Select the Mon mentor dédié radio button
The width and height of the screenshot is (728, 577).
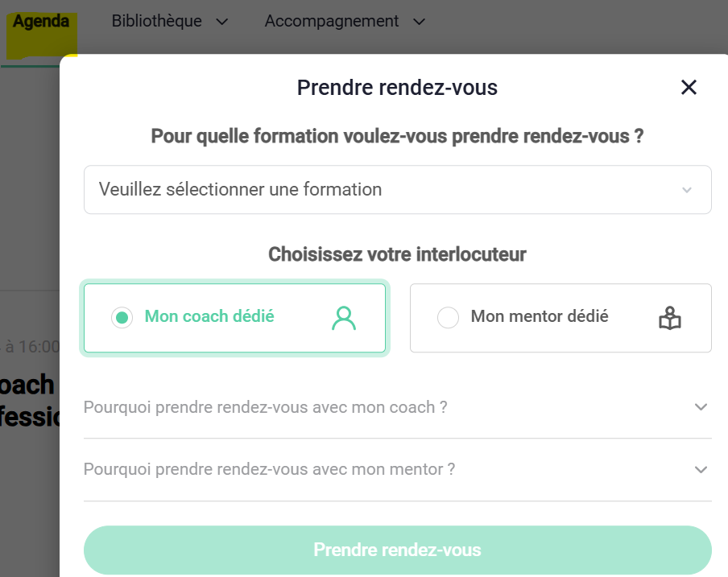pyautogui.click(x=448, y=318)
